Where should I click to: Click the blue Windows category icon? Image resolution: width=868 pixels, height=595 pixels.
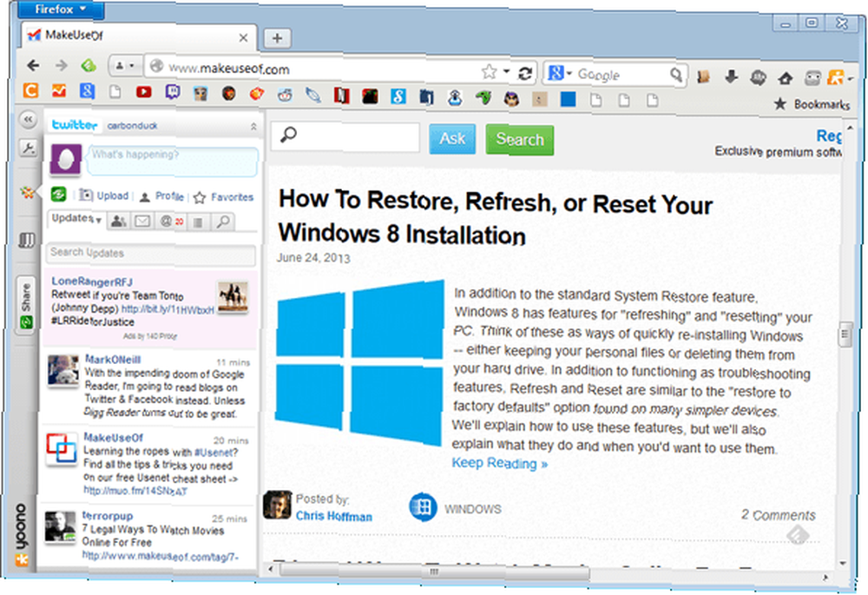coord(423,506)
